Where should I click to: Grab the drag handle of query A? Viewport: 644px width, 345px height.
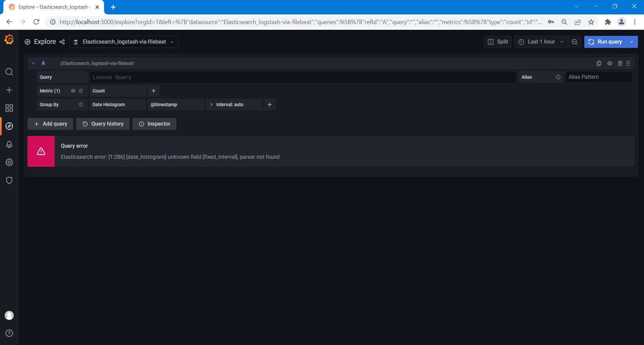(628, 63)
